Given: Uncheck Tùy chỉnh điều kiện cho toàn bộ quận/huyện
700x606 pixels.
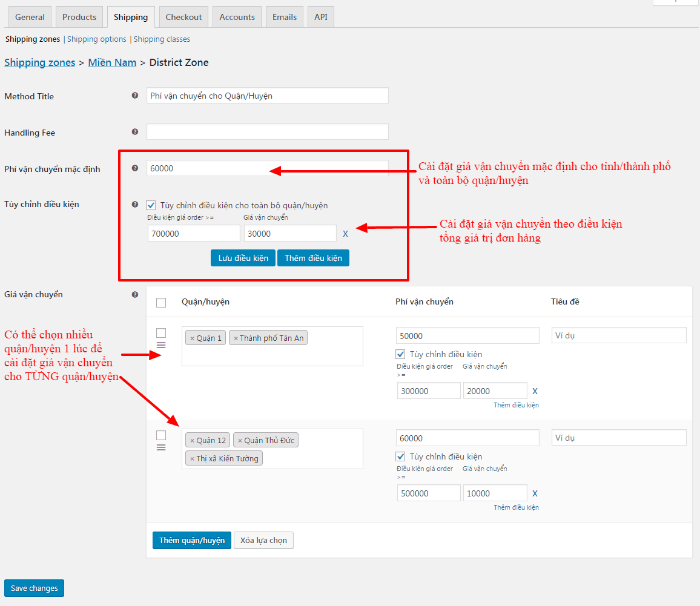Looking at the screenshot, I should pos(151,205).
